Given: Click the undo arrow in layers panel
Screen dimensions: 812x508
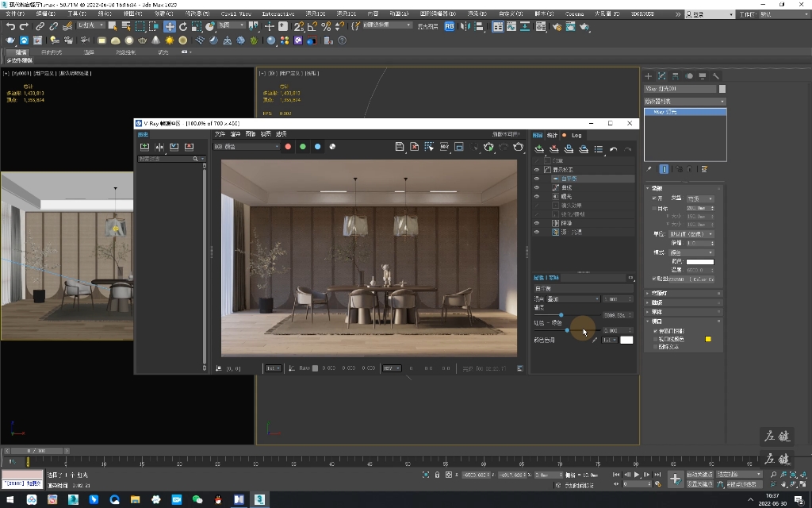Looking at the screenshot, I should pos(613,149).
